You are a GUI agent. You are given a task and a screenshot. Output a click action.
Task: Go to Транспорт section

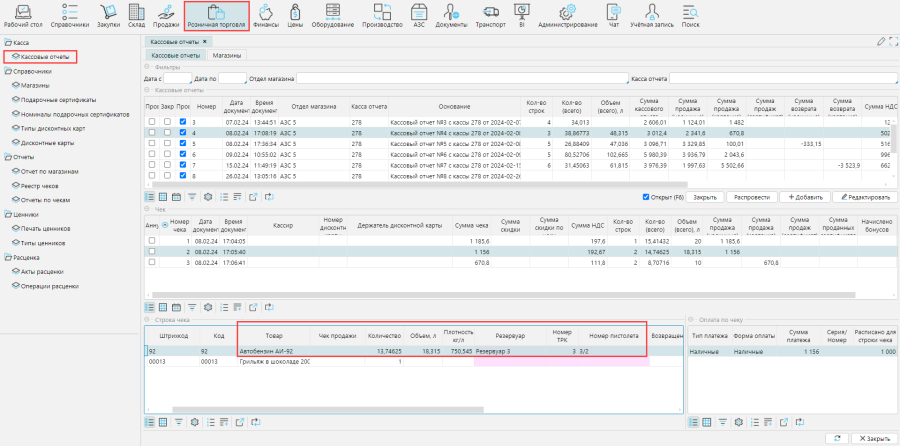point(490,15)
